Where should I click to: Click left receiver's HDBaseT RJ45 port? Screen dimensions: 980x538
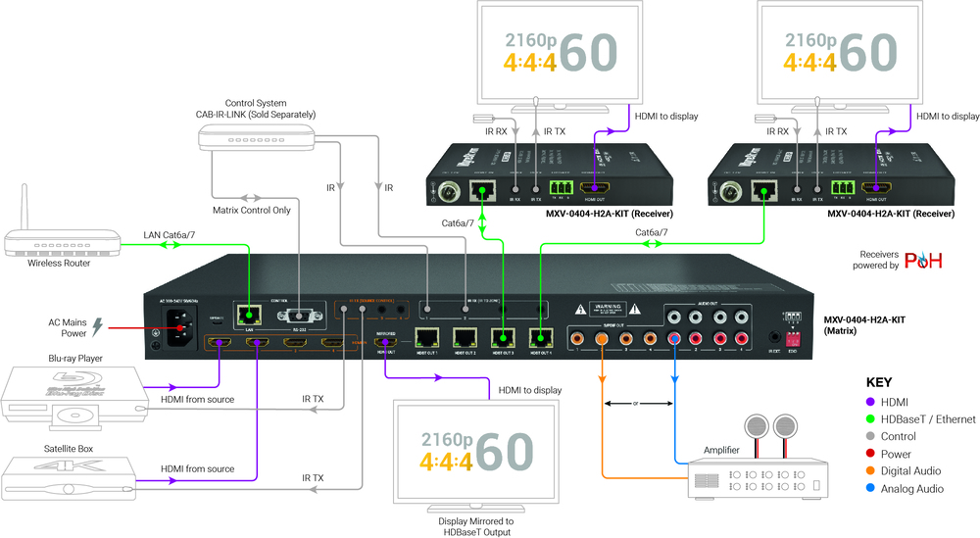tap(482, 190)
